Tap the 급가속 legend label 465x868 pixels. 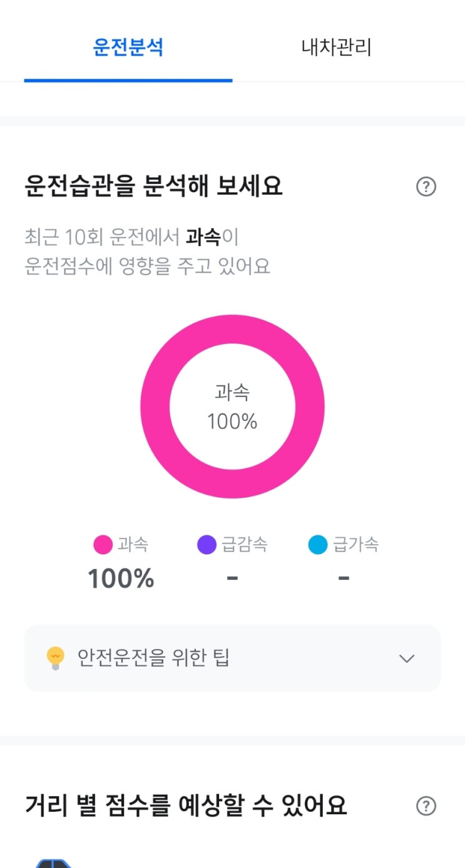click(x=355, y=545)
